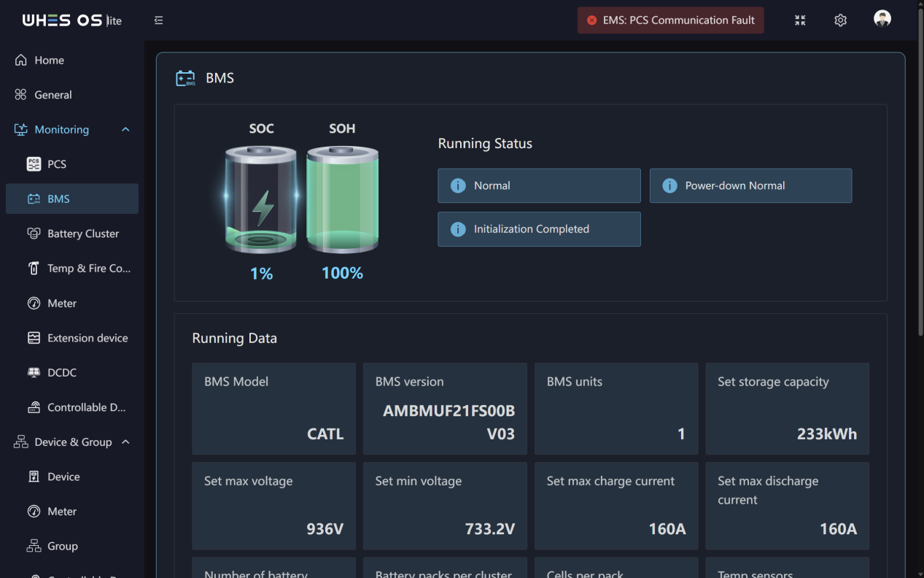Click the Home icon in the sidebar
This screenshot has height=578, width=924.
21,60
